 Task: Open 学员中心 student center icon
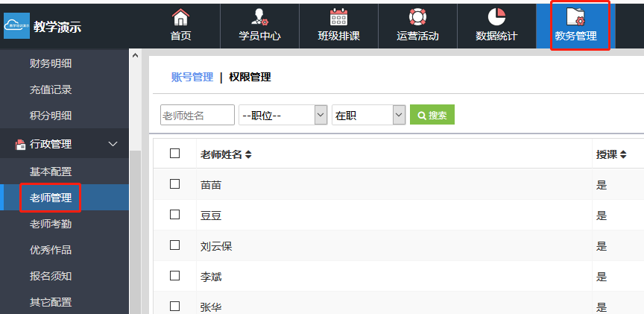[x=259, y=17]
